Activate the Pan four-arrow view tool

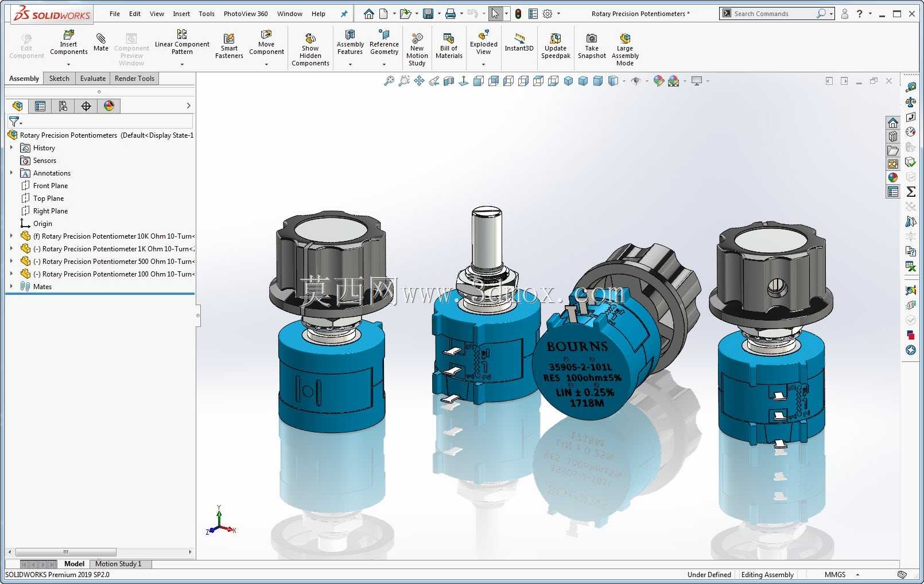[x=419, y=81]
